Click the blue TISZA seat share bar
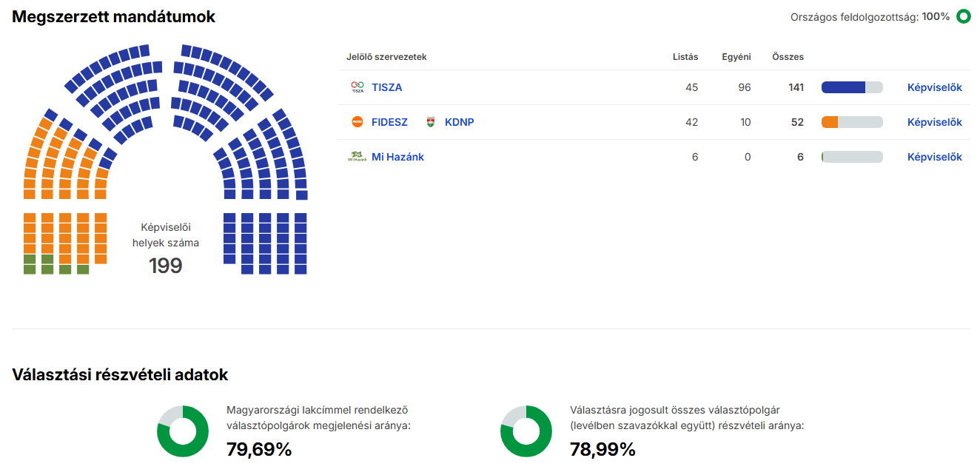This screenshot has height=472, width=980. [x=844, y=87]
